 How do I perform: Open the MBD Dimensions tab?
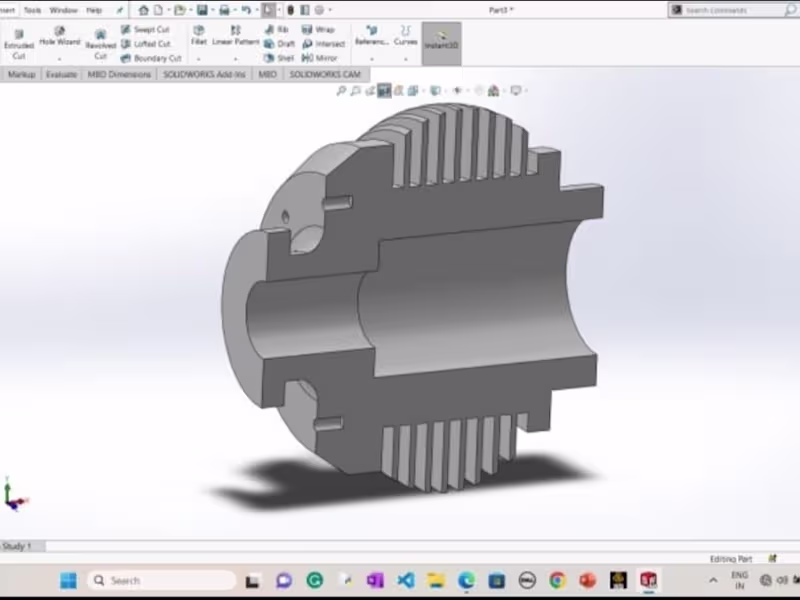coord(118,74)
